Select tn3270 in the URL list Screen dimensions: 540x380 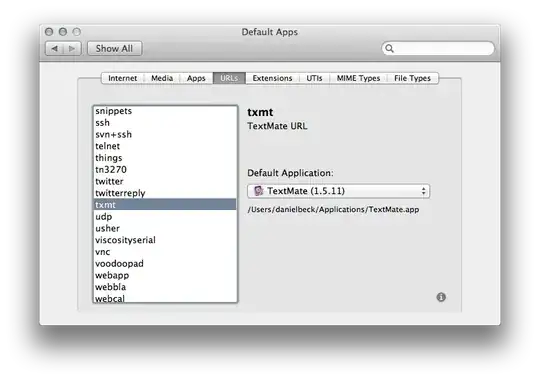(165, 170)
